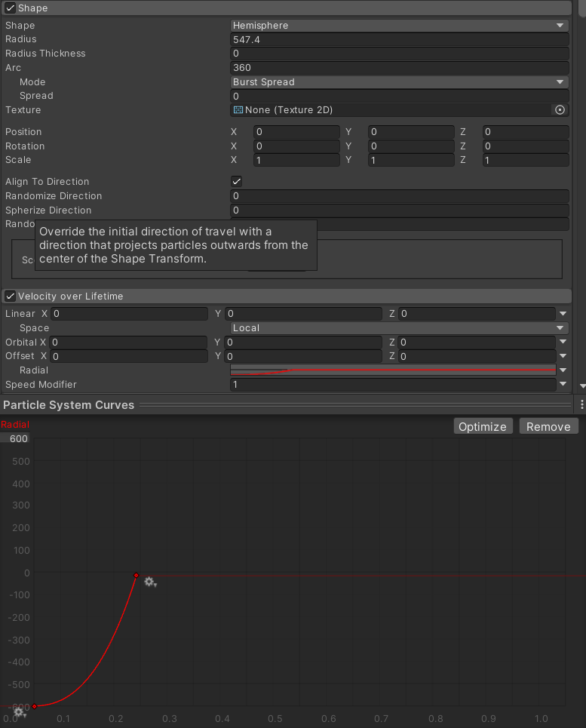The width and height of the screenshot is (586, 728).
Task: Click the gear icon at the curve's bottom-left
Action: click(19, 711)
